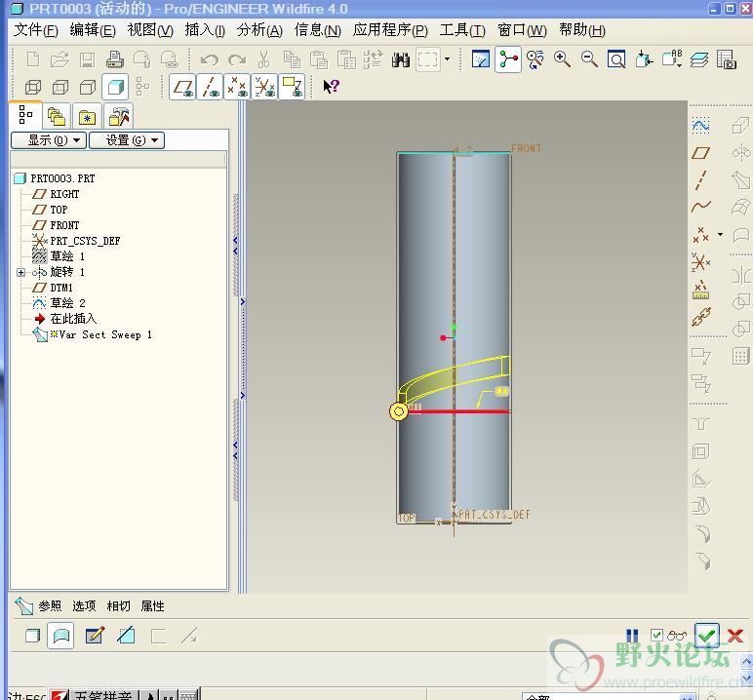
Task: Toggle Shading display mode icon
Action: pos(115,87)
